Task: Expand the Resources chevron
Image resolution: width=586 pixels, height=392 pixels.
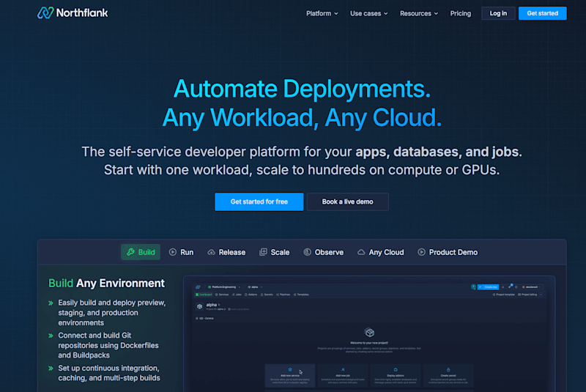Action: click(436, 13)
